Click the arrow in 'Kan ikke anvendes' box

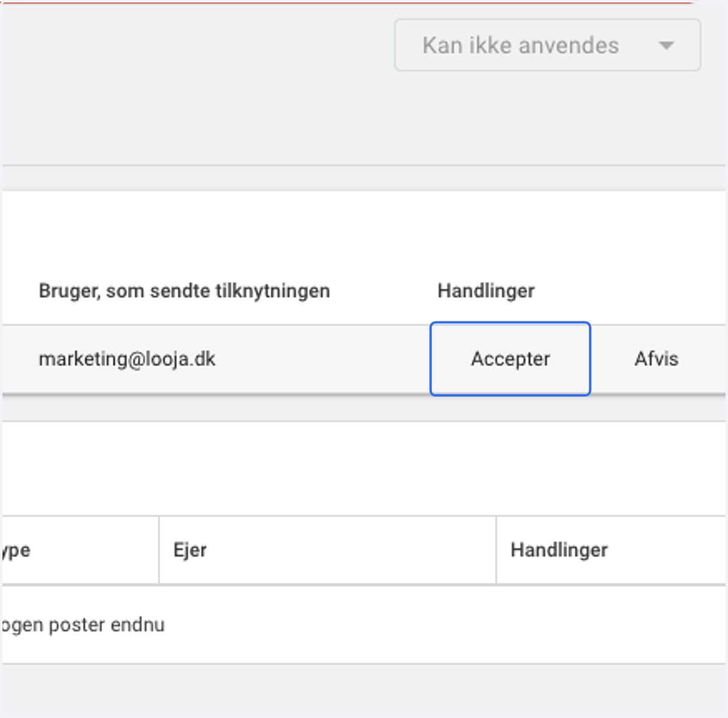click(666, 45)
